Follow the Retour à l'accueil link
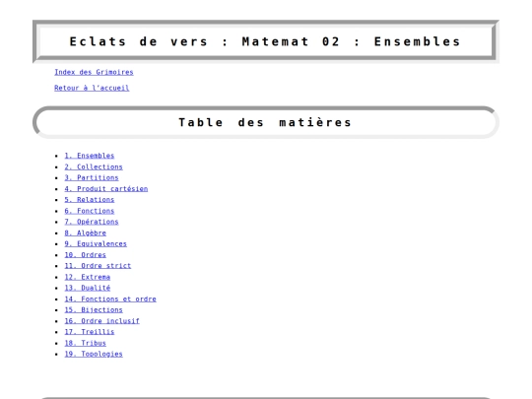 (92, 88)
